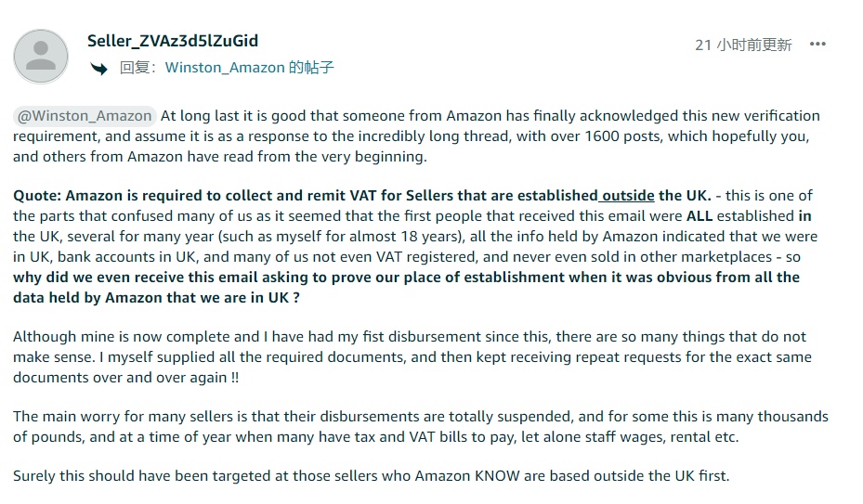Open the Seller_ZVAz3d5lZuGid profile name
The height and width of the screenshot is (504, 863).
point(173,41)
